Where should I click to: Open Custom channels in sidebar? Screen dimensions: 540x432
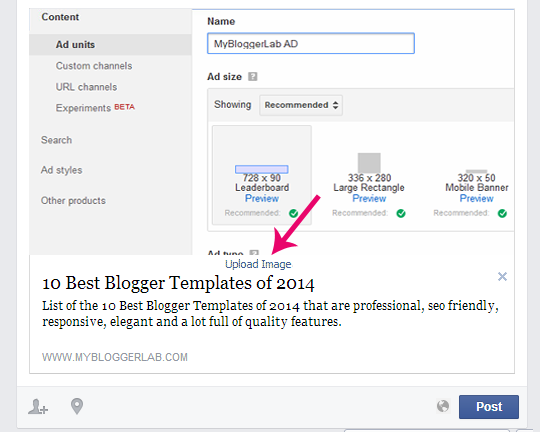coord(94,66)
